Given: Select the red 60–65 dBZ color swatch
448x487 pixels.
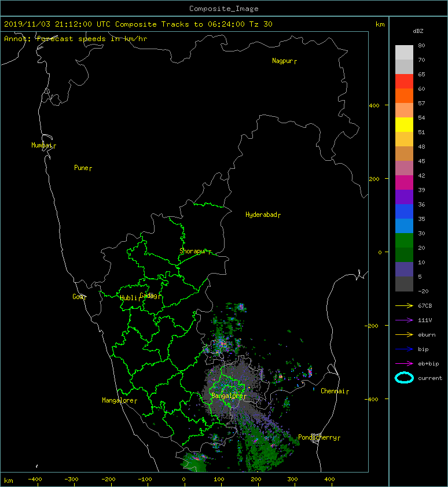Looking at the screenshot, I should 404,82.
